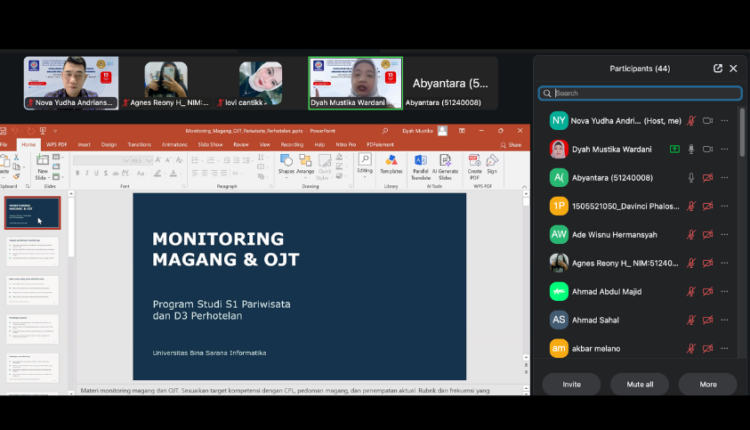
Task: Open more options for Ahmad Abdul Majid
Action: 725,292
